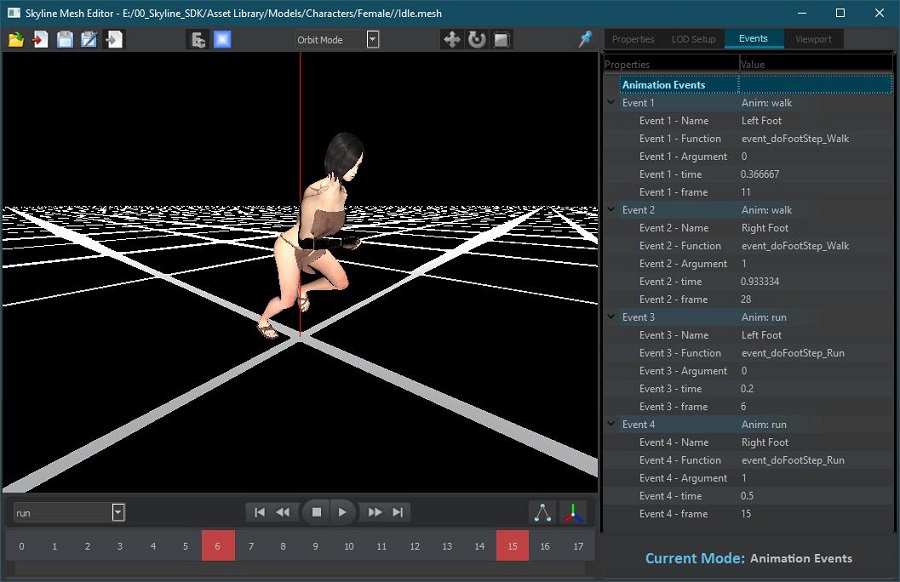The image size is (900, 582).
Task: Select the rotate tool circular arrow icon
Action: [477, 39]
